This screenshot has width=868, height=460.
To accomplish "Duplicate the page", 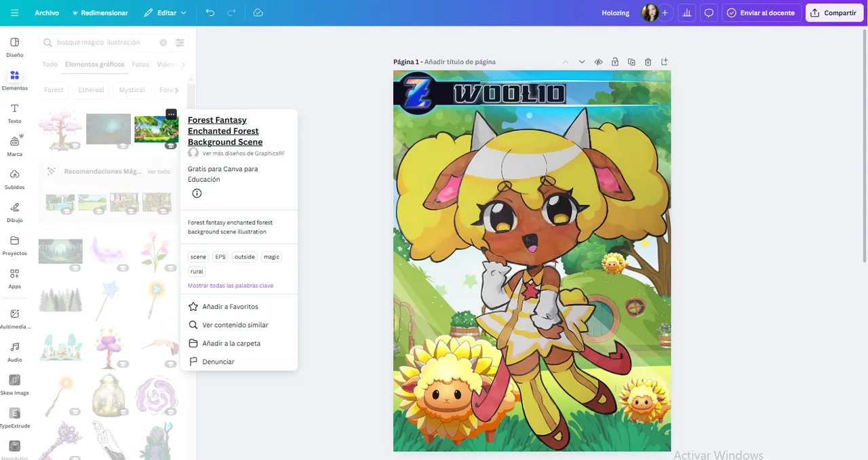I will click(631, 62).
